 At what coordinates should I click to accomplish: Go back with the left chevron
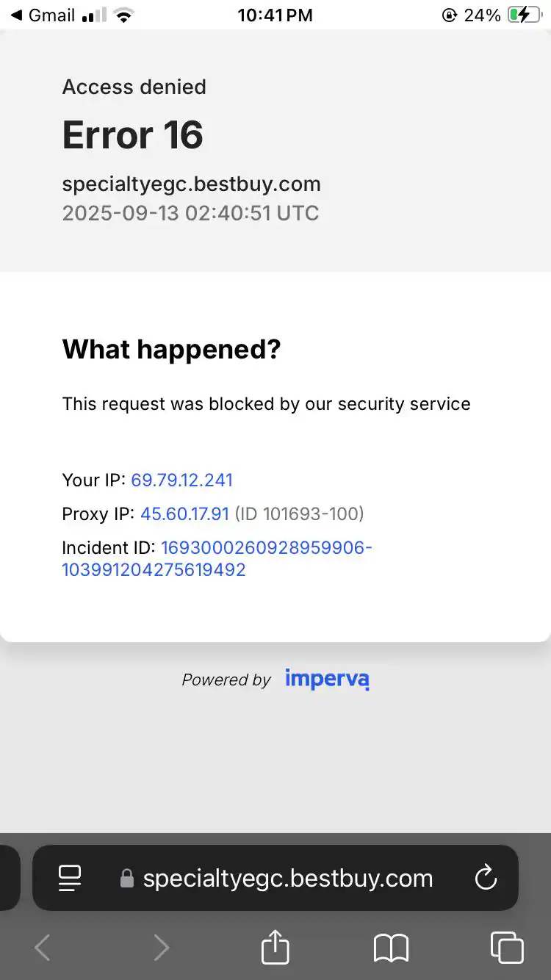43,948
